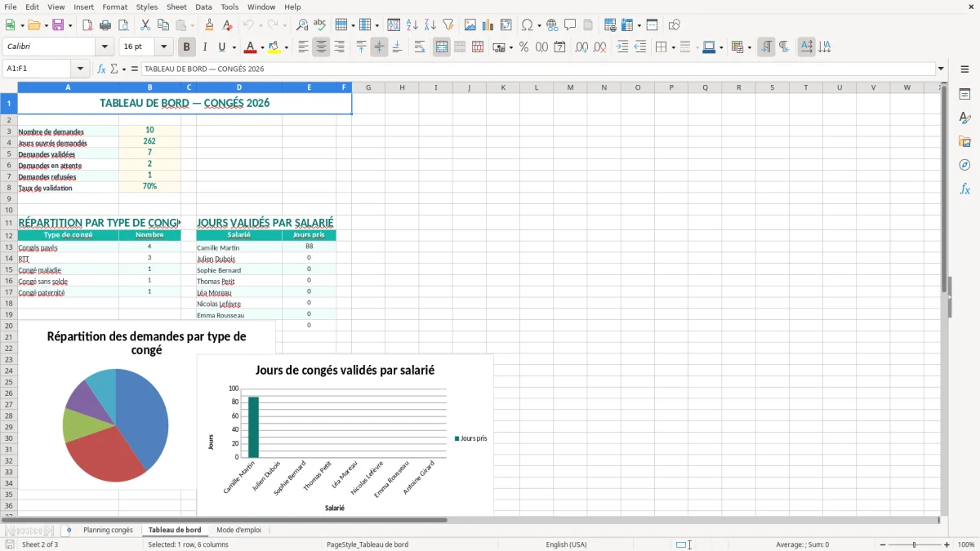The image size is (980, 551).
Task: Click Add Decimal Place icon
Action: click(x=581, y=47)
